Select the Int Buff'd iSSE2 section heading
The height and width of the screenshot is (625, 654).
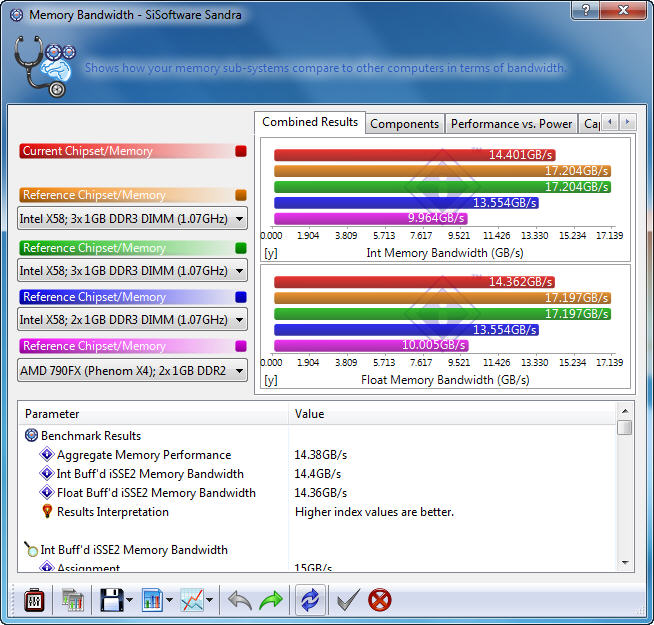[317, 550]
